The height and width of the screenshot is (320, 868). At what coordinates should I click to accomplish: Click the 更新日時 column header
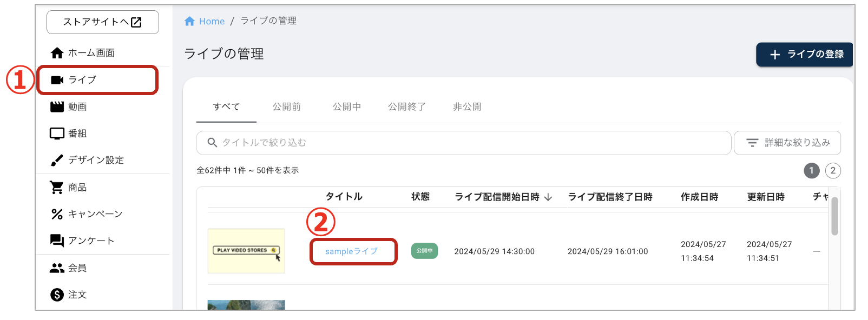pos(766,197)
